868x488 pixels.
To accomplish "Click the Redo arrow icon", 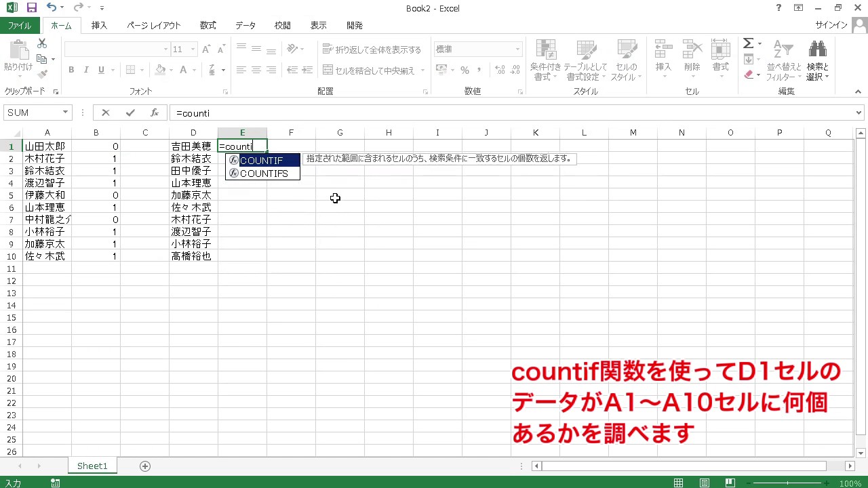I will click(79, 8).
